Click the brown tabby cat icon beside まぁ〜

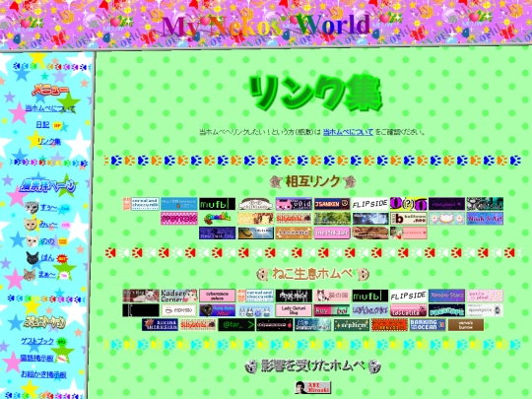[x=30, y=275]
